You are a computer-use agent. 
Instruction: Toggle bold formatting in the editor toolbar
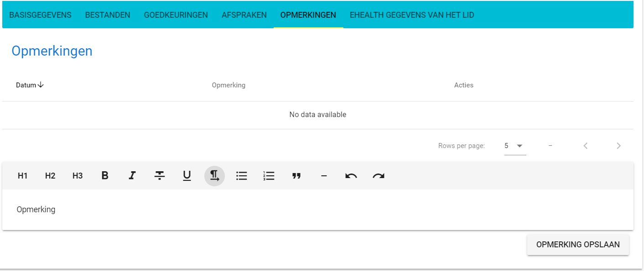pos(105,176)
